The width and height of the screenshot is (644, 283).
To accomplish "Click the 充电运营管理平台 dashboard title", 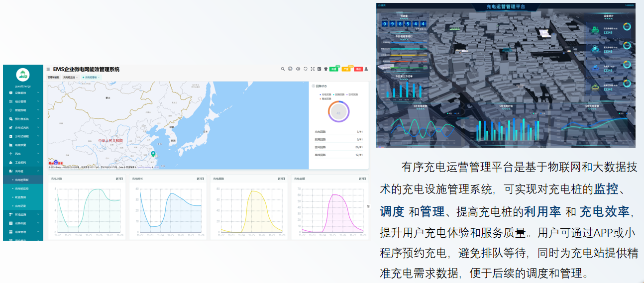I will pos(505,6).
